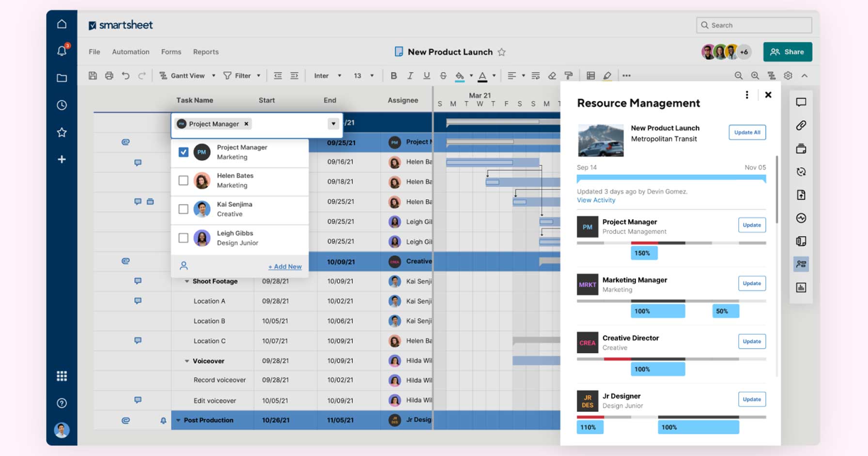Open Resource Management panel kebab menu
This screenshot has width=868, height=456.
(x=747, y=95)
